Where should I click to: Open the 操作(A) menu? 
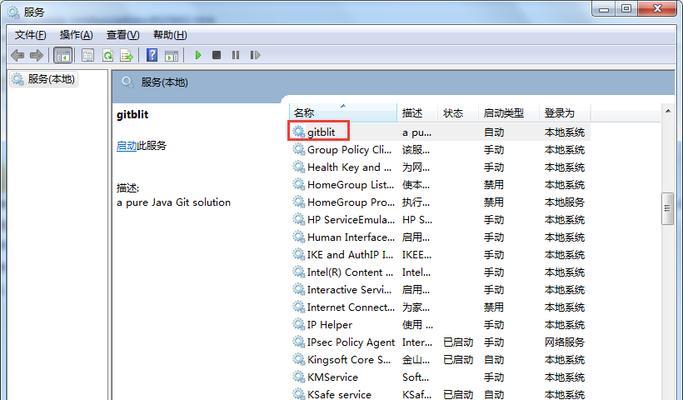(x=76, y=35)
